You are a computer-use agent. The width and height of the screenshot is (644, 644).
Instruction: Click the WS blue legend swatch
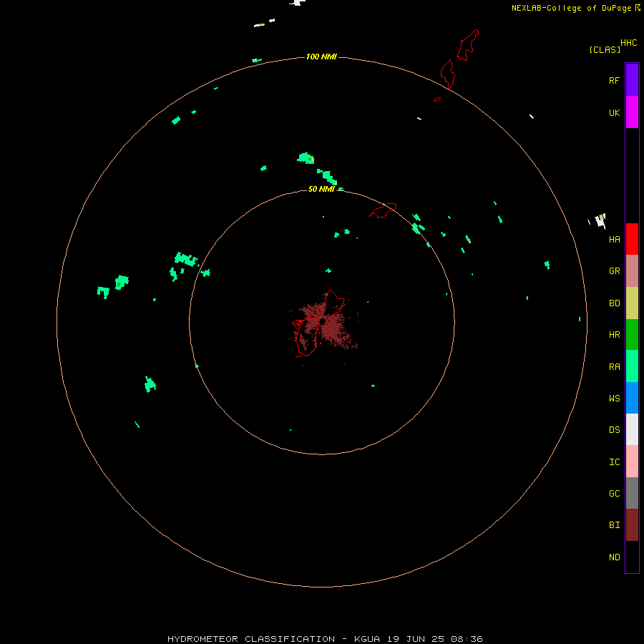point(632,398)
